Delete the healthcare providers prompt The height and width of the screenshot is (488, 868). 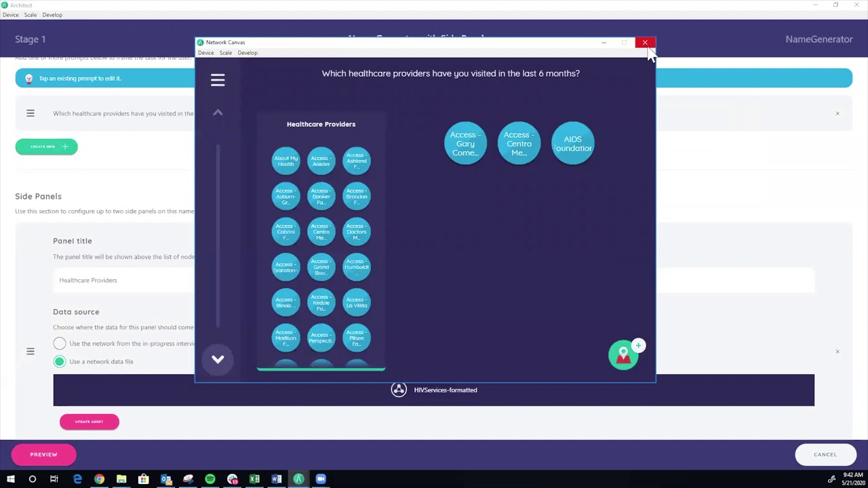coord(837,113)
